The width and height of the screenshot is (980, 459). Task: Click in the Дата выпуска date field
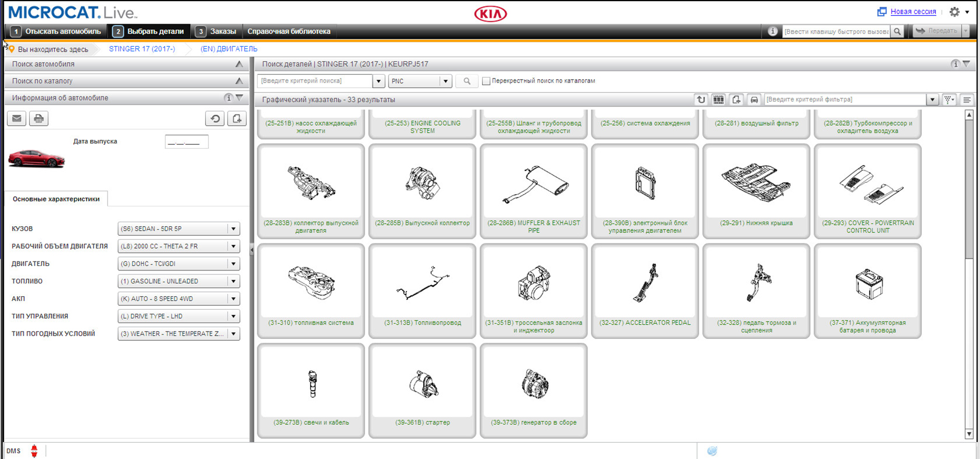[x=186, y=142]
